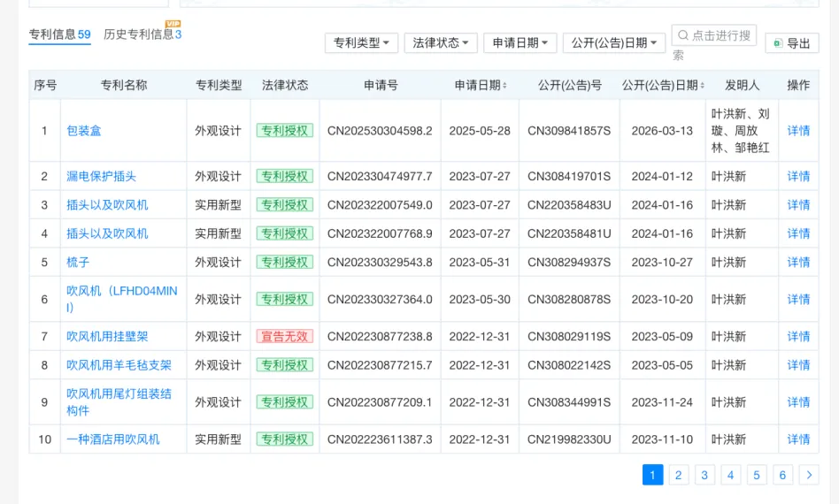Screen dimensions: 839x504
Task: Focus the 点击进行搜索 search field
Action: coord(714,35)
